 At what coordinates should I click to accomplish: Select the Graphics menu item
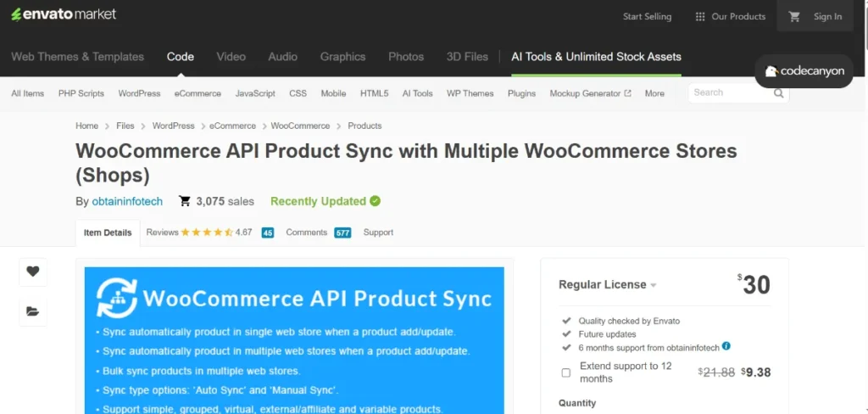[x=342, y=57]
